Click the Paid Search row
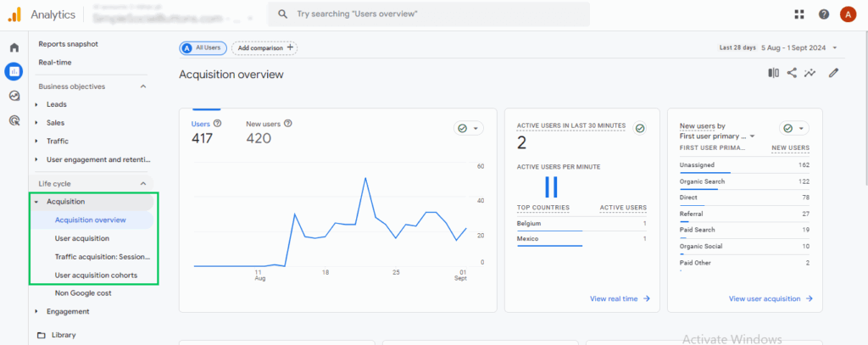The image size is (868, 345). [x=744, y=231]
